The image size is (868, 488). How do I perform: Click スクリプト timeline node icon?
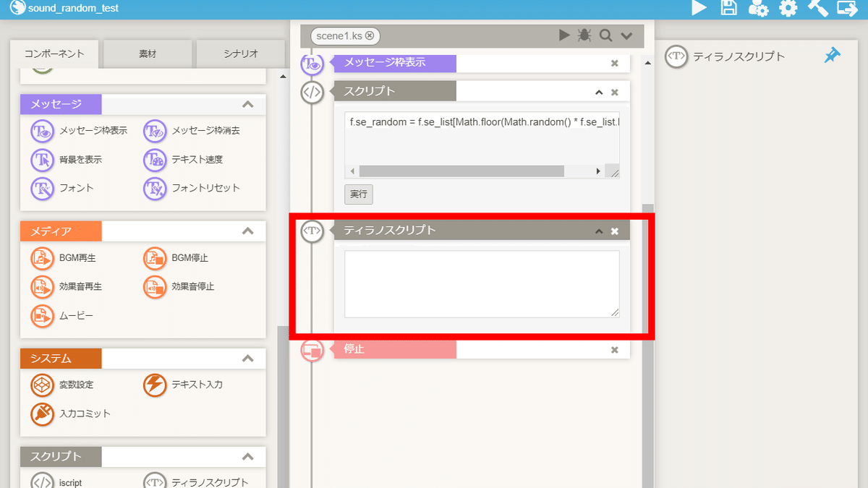tap(312, 92)
